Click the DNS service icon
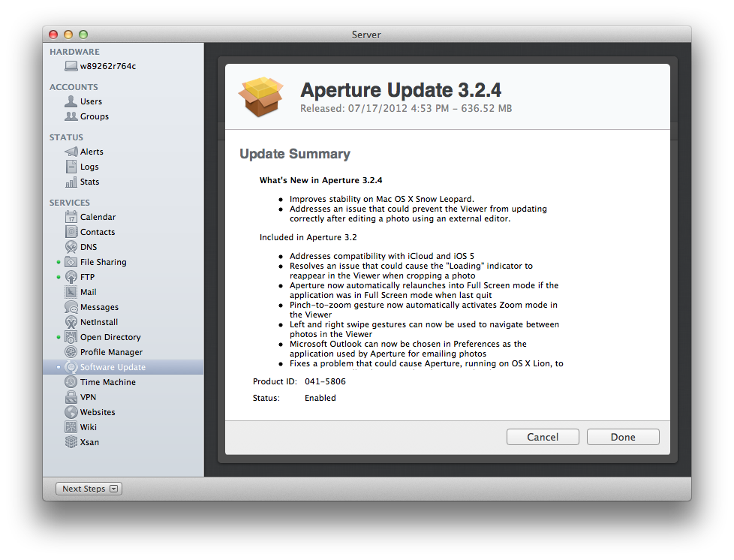This screenshot has width=734, height=560. click(x=71, y=247)
